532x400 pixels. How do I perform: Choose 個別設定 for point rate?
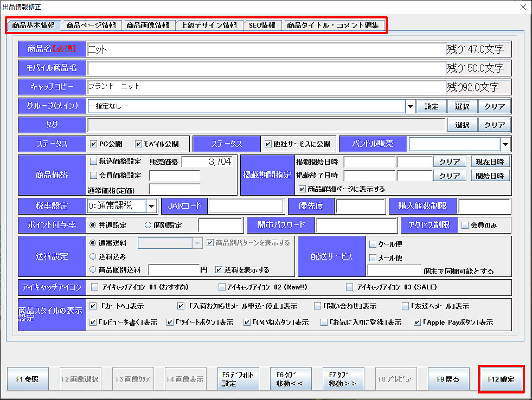tap(148, 225)
